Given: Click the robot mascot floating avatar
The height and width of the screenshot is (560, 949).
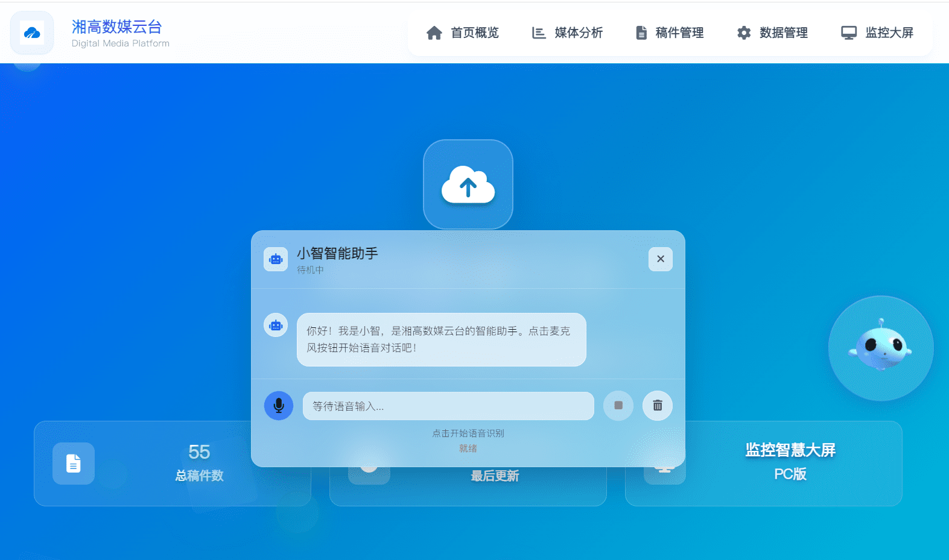Looking at the screenshot, I should coord(880,348).
